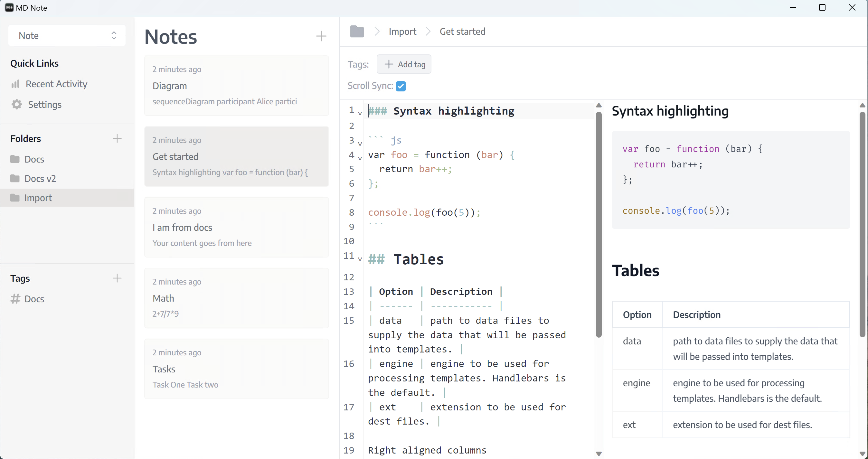Image resolution: width=868 pixels, height=459 pixels.
Task: Collapse the code block fold on line 3
Action: (x=360, y=144)
